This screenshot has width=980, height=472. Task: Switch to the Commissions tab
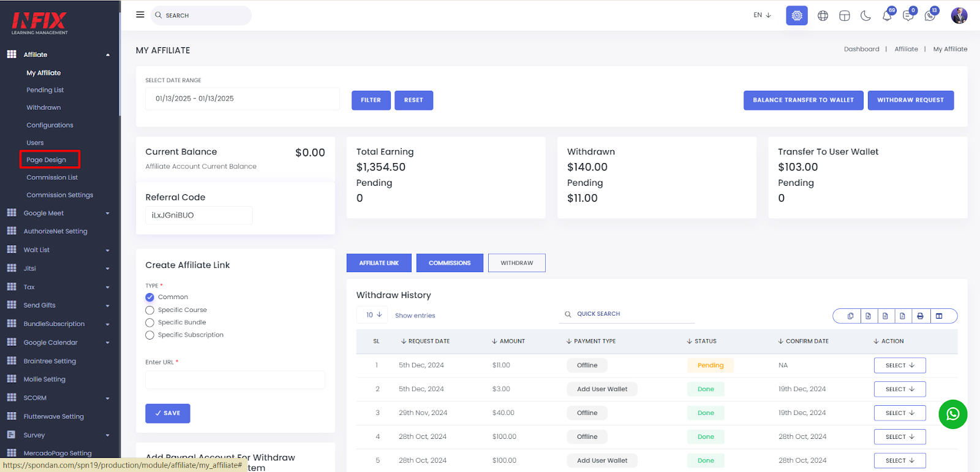pos(450,263)
